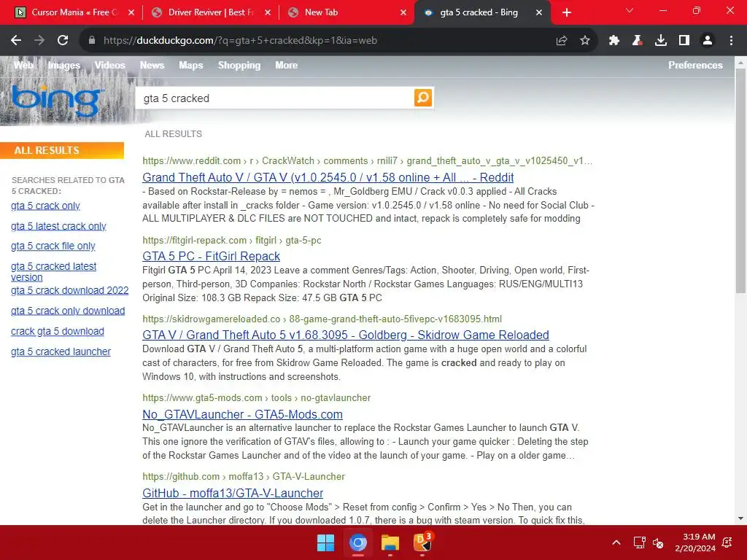Open the Extensions puzzle icon
Screen dimensions: 747x560
coord(614,41)
